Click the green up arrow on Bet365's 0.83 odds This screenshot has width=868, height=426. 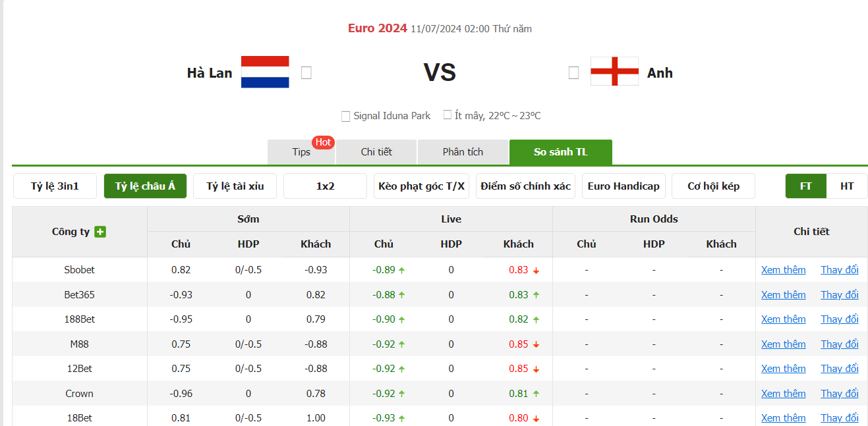pyautogui.click(x=535, y=294)
